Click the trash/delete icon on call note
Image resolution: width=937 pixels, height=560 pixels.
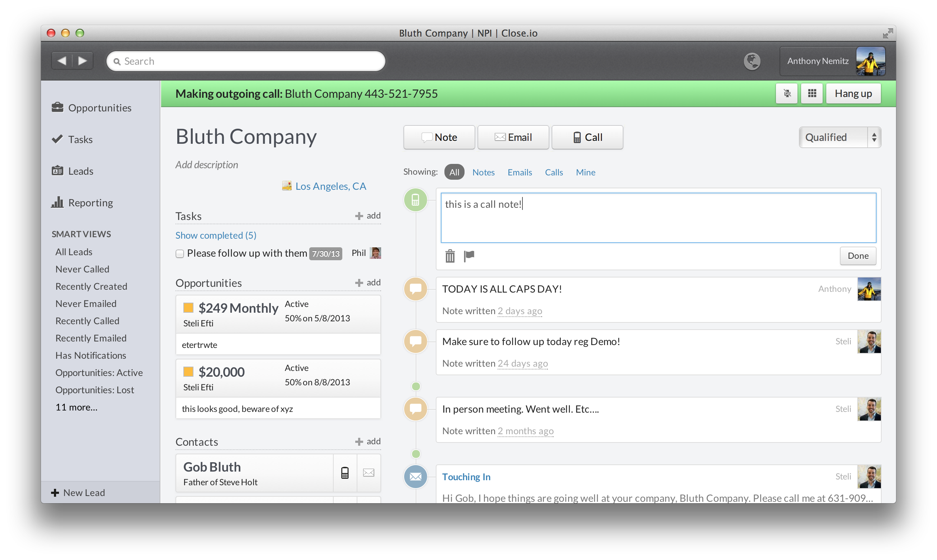click(x=450, y=255)
